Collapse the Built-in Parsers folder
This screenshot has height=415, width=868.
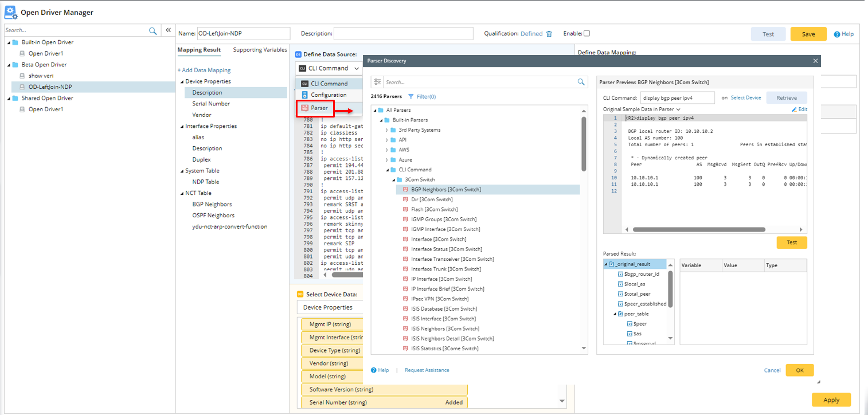(380, 120)
